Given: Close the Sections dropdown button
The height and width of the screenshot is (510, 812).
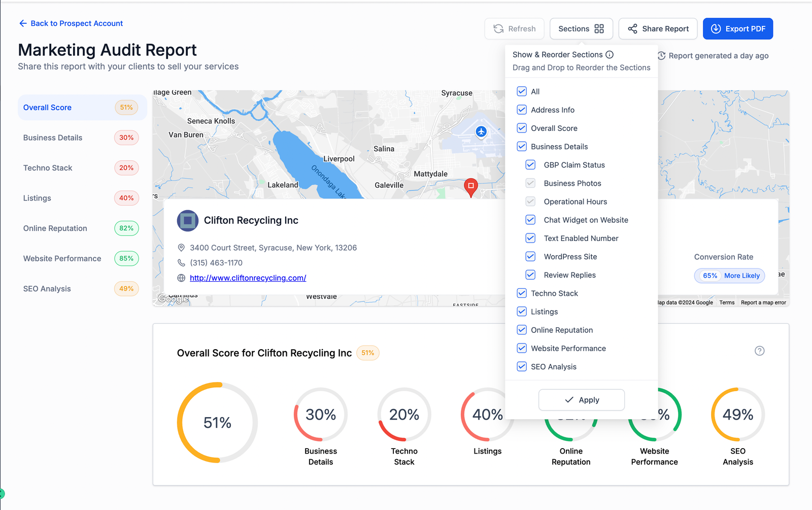Looking at the screenshot, I should (x=581, y=29).
